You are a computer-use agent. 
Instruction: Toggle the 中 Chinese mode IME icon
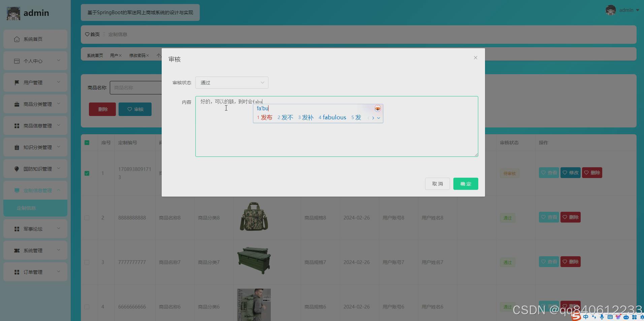tap(586, 317)
